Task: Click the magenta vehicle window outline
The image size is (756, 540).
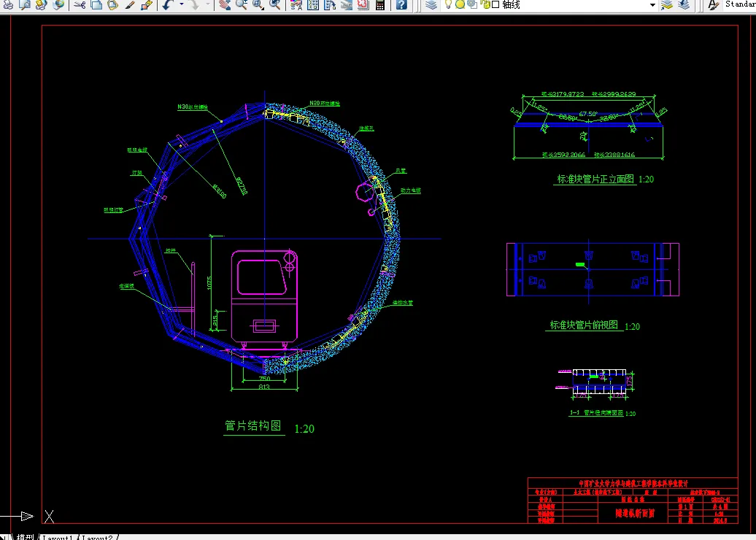Action: 262,277
